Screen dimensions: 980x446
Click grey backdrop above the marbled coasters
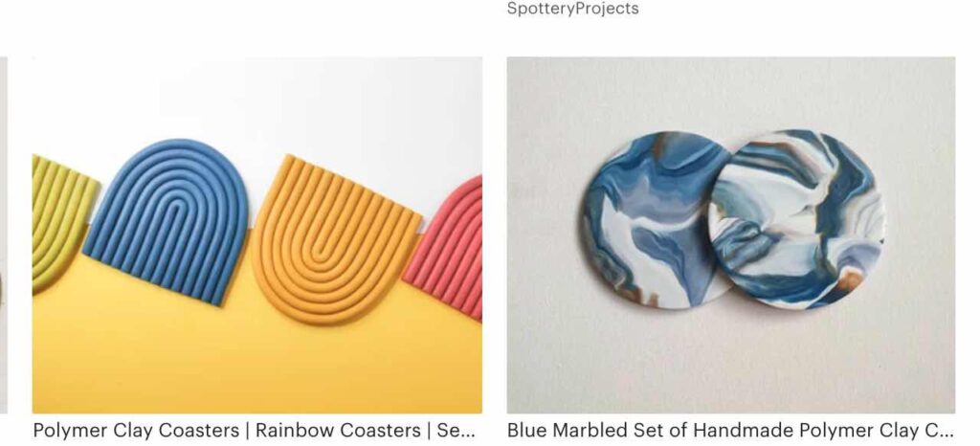coord(730,93)
